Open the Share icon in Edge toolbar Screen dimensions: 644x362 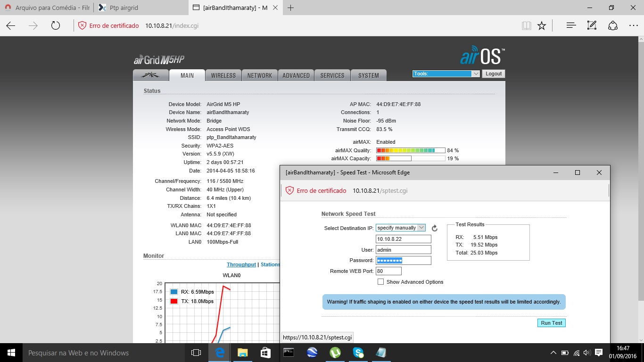613,25
